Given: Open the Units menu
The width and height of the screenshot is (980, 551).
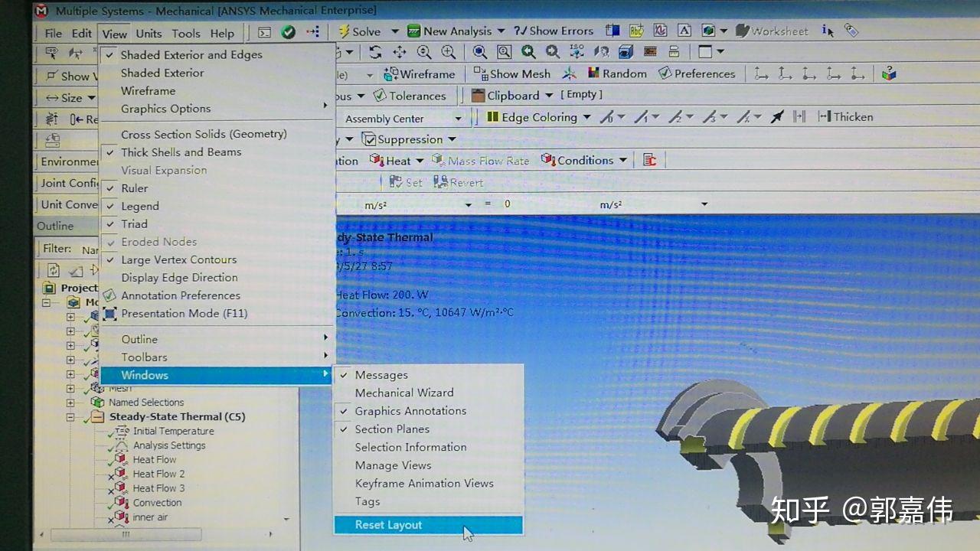Looking at the screenshot, I should click(149, 33).
